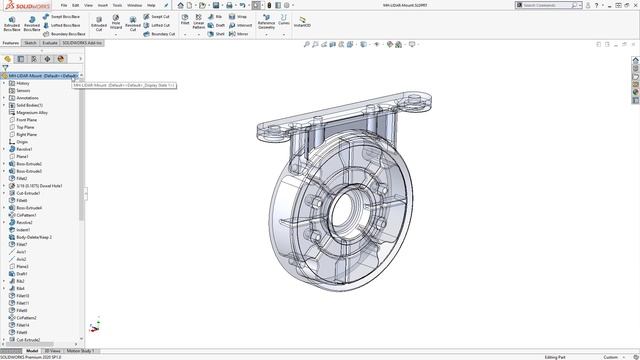Open the Help menu
The width and height of the screenshot is (640, 360).
coord(151,5)
